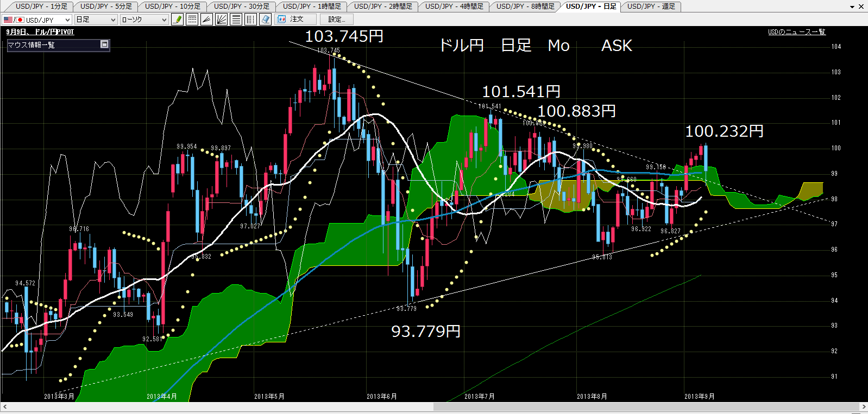Click the scrollbar left arrow
868x414 pixels.
point(4,406)
